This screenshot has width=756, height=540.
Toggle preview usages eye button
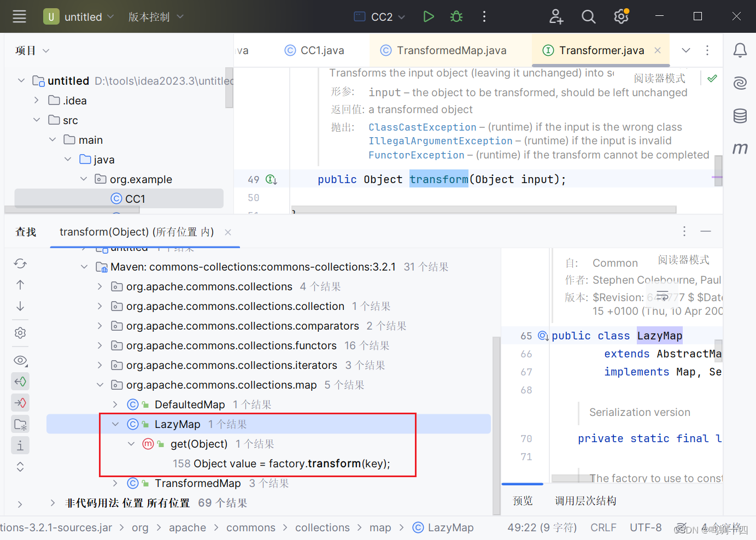pos(21,360)
